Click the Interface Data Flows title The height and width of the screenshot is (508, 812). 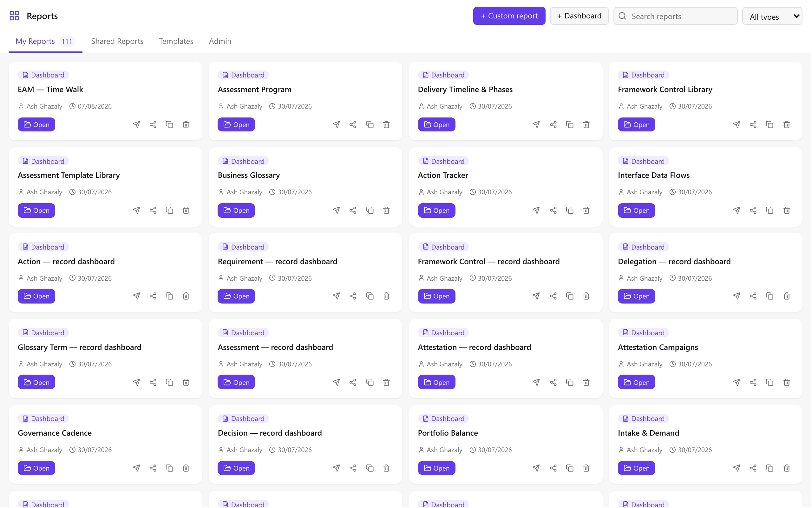tap(654, 175)
